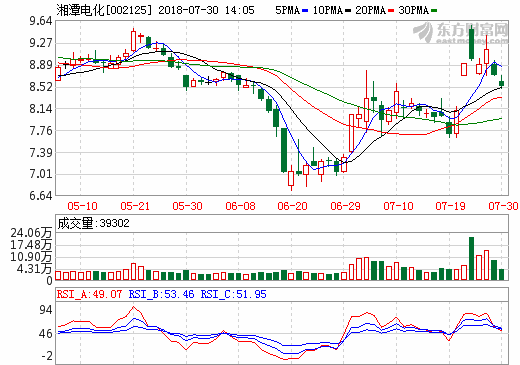Click the 7.01 price axis label
This screenshot has height=365, width=520.
41,174
